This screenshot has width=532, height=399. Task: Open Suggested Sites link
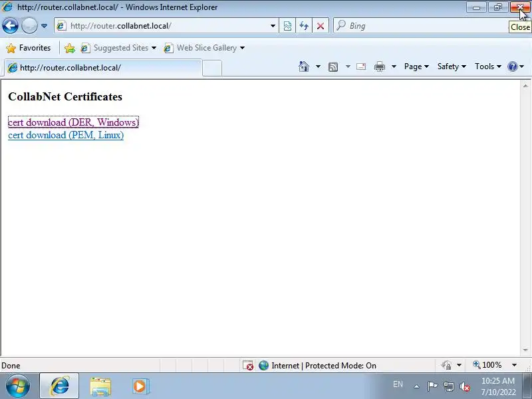click(x=114, y=48)
